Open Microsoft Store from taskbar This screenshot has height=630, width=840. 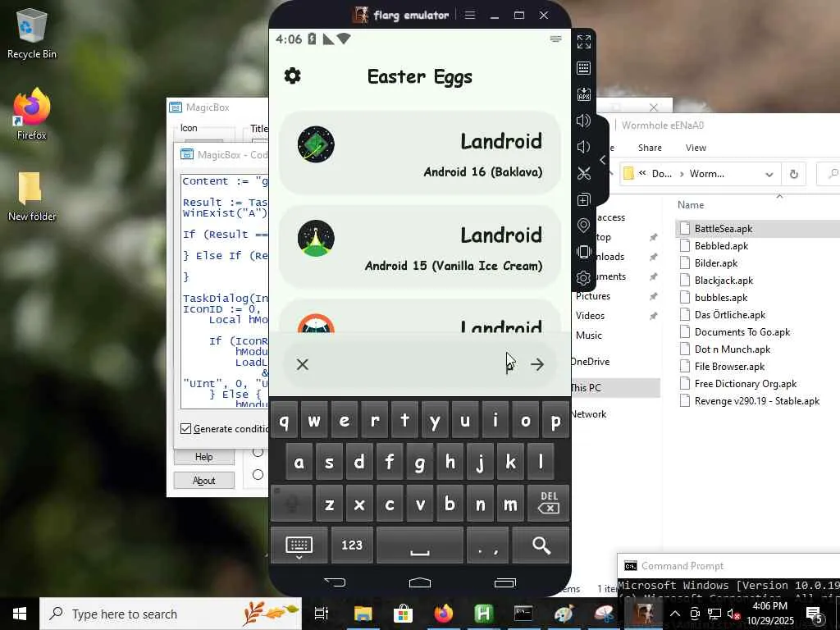pyautogui.click(x=403, y=614)
